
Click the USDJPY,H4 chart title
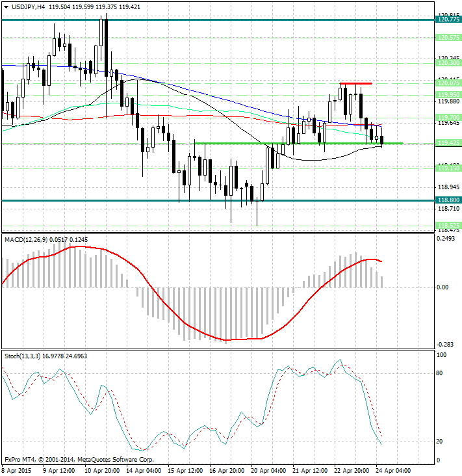pyautogui.click(x=23, y=6)
